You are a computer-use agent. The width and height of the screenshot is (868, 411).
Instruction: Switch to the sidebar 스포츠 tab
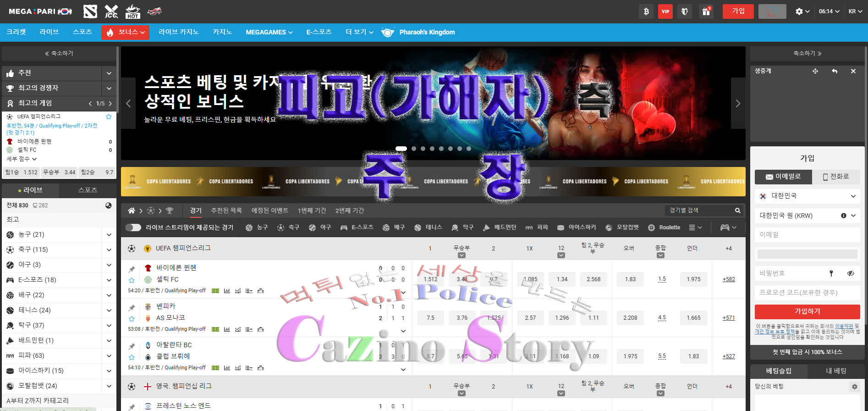[x=88, y=190]
